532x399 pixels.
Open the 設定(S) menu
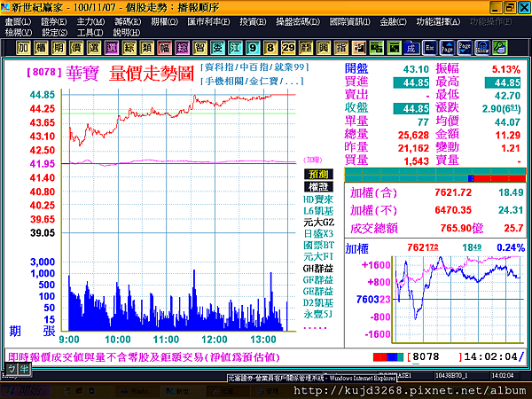[54, 33]
